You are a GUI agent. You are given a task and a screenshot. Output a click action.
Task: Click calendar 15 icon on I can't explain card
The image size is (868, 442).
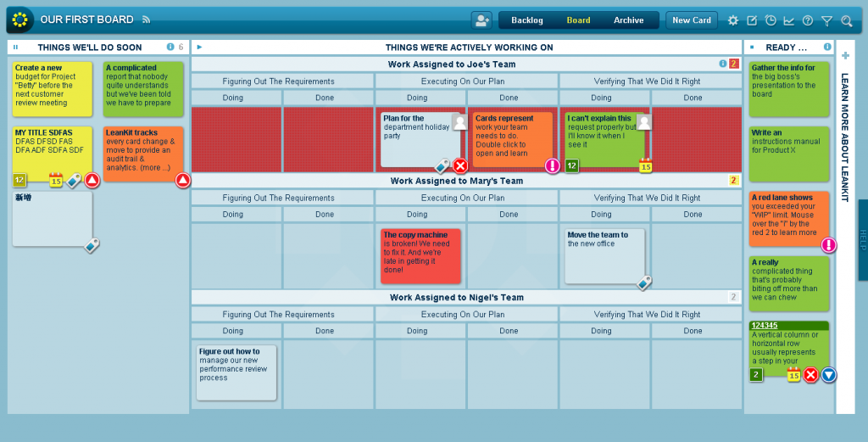(645, 165)
